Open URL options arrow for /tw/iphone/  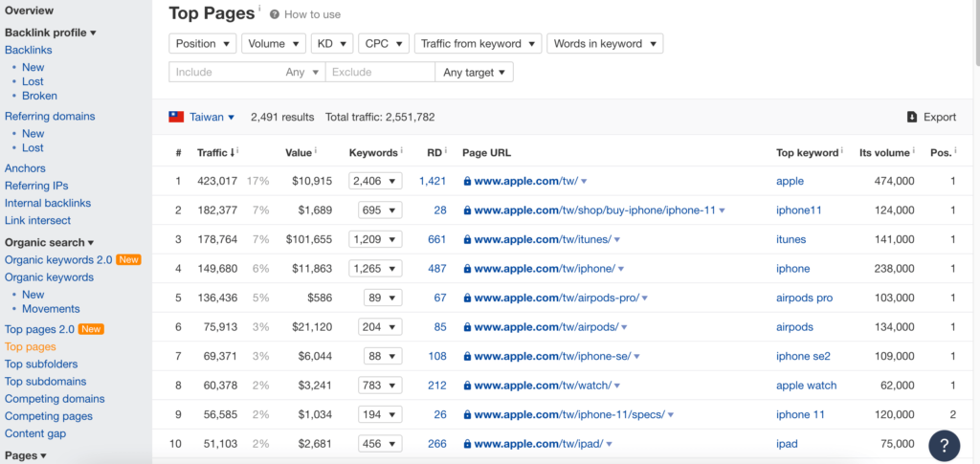[x=621, y=269]
